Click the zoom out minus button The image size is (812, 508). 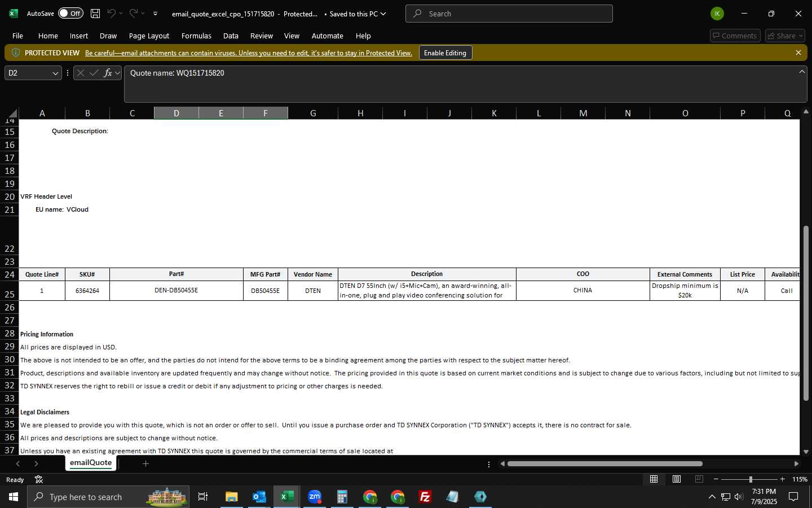tap(716, 479)
